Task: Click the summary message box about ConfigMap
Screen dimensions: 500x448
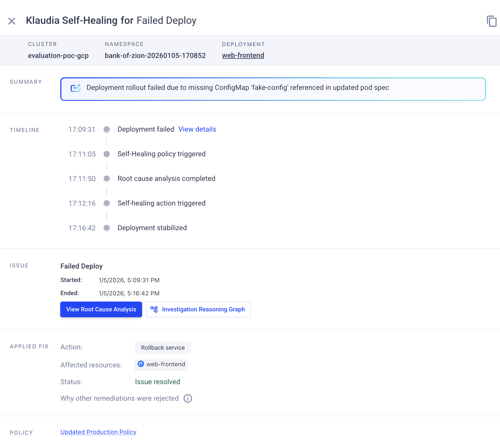Action: pos(273,89)
